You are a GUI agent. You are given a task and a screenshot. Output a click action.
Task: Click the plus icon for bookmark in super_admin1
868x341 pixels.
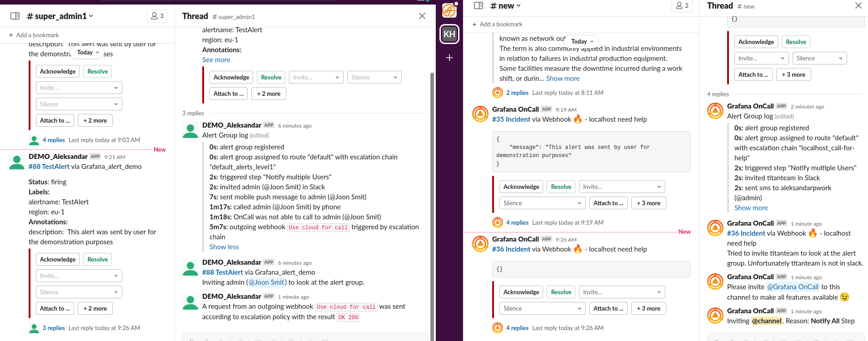click(x=11, y=35)
